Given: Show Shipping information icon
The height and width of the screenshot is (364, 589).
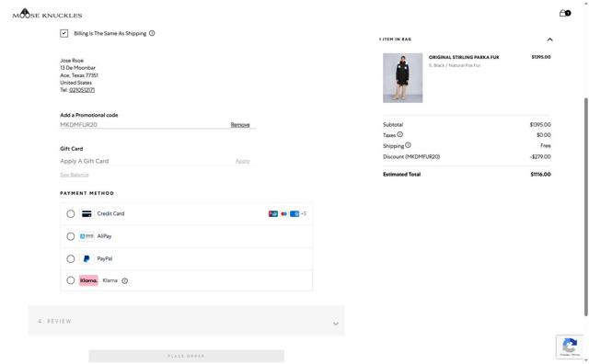Looking at the screenshot, I should click(408, 145).
